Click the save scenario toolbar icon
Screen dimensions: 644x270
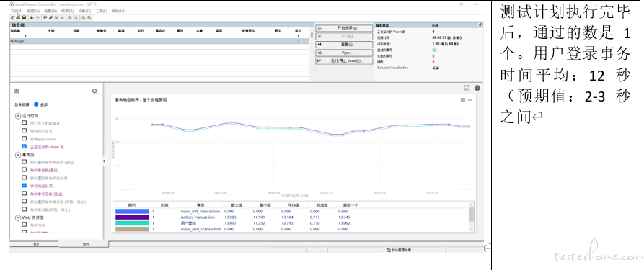[24, 18]
